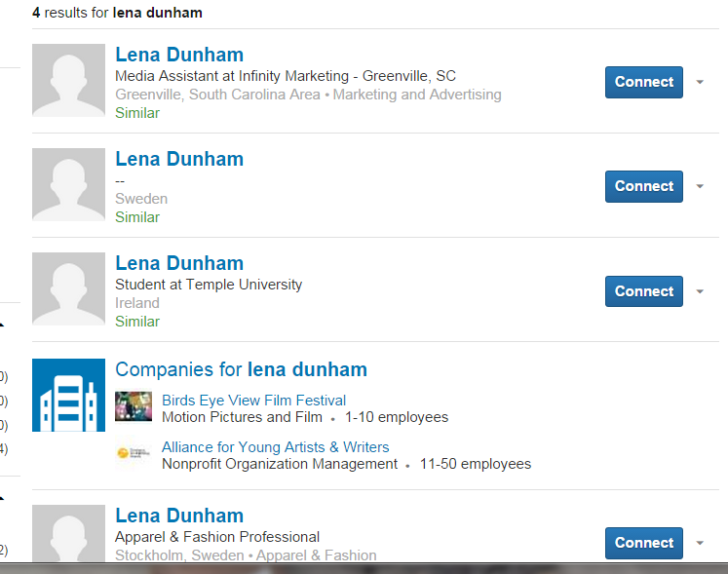Click Temple University student's avatar image
Image resolution: width=728 pixels, height=574 pixels.
(x=68, y=288)
